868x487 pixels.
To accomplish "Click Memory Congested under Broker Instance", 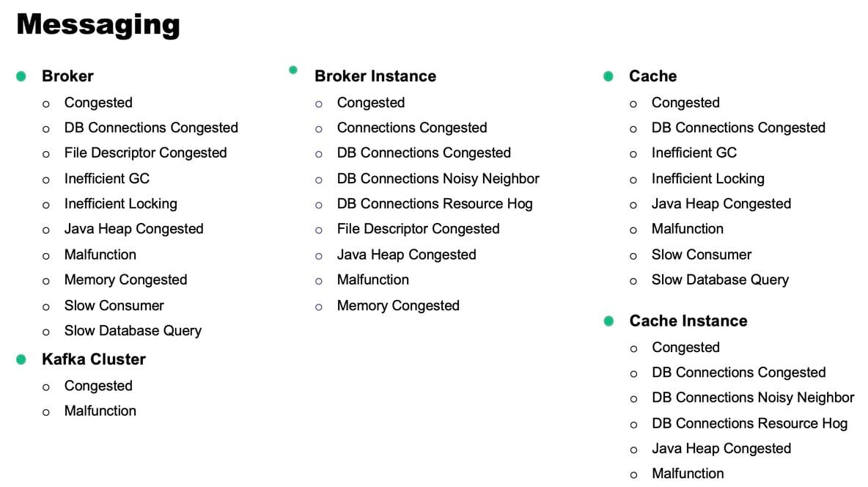I will point(398,305).
